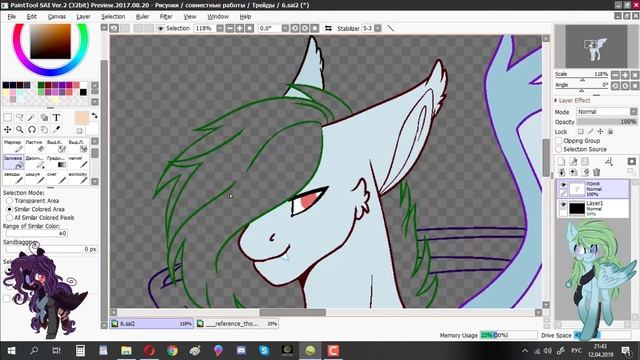Image resolution: width=640 pixels, height=360 pixels.
Task: Click the Range of Similar Color field
Action: pyautogui.click(x=37, y=233)
